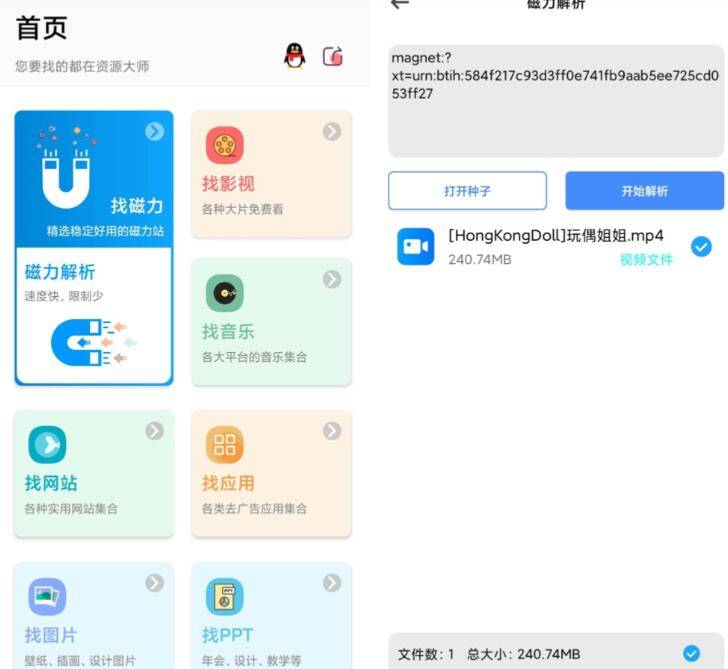This screenshot has width=728, height=669.
Task: Tap the 找图片 picture icon
Action: 47,597
